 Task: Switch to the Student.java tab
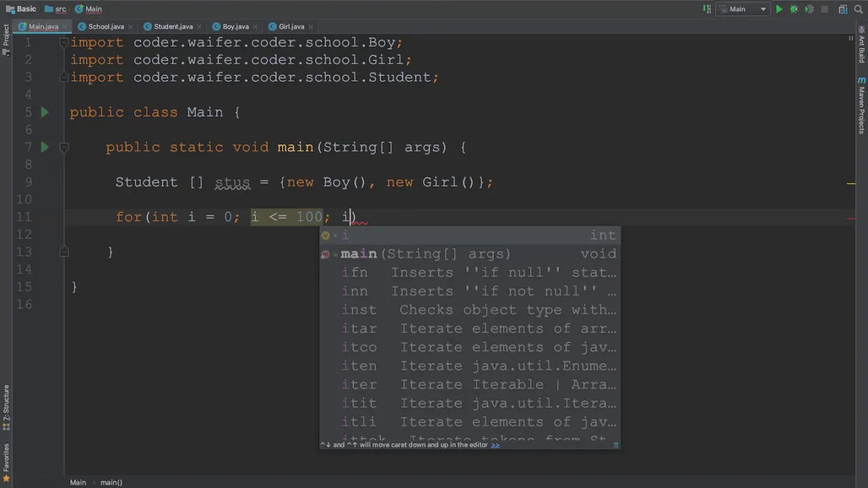pos(173,26)
